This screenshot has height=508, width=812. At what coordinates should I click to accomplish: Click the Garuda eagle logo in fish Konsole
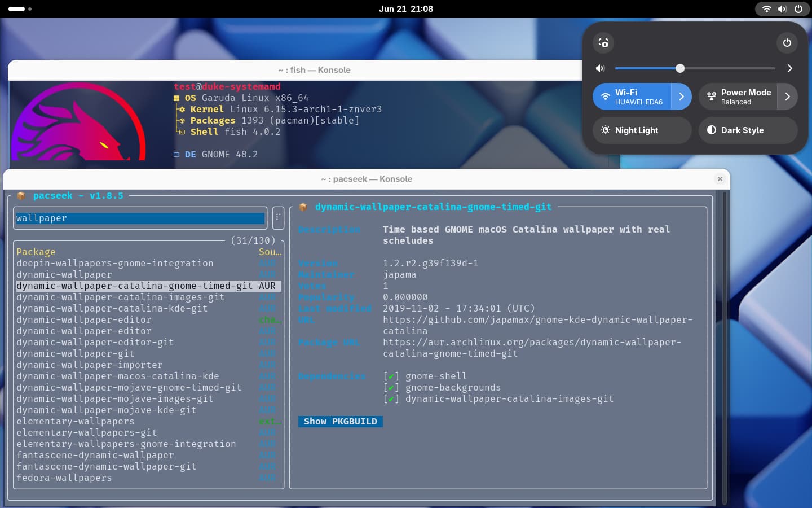tap(79, 122)
